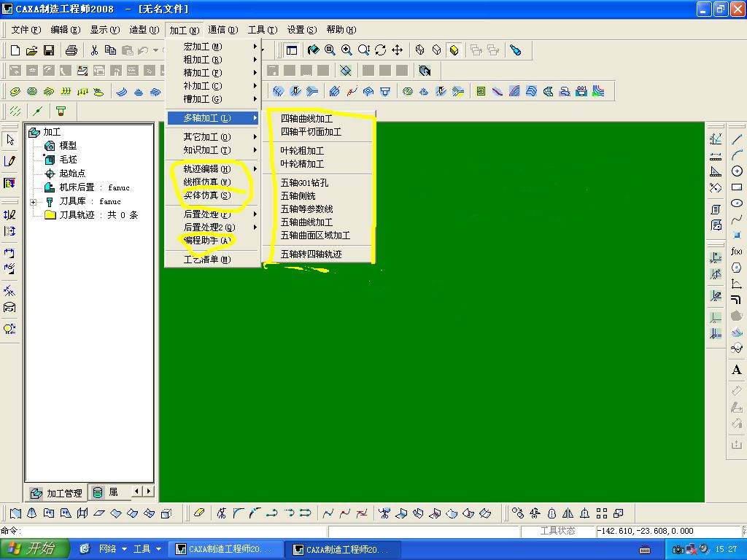Click the circle drawing tool on right sidebar

pos(737,171)
